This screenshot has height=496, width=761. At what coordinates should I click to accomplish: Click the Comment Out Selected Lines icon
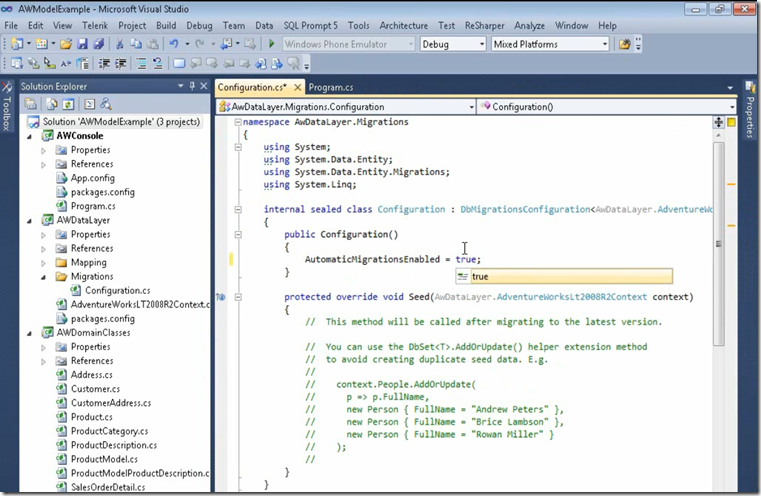141,63
